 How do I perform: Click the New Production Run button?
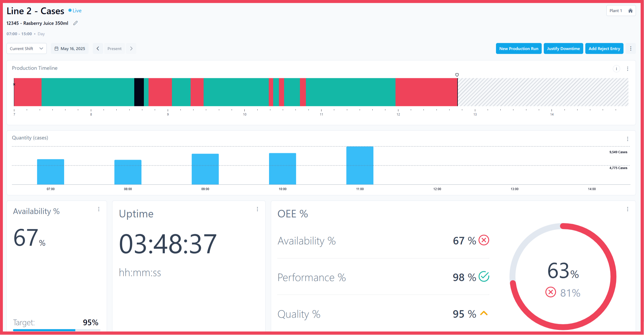pyautogui.click(x=519, y=49)
